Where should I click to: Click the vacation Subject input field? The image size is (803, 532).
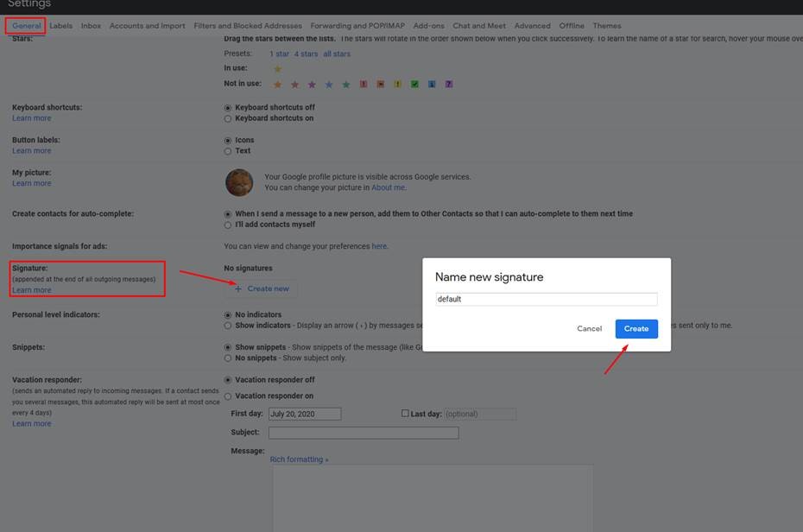click(364, 433)
